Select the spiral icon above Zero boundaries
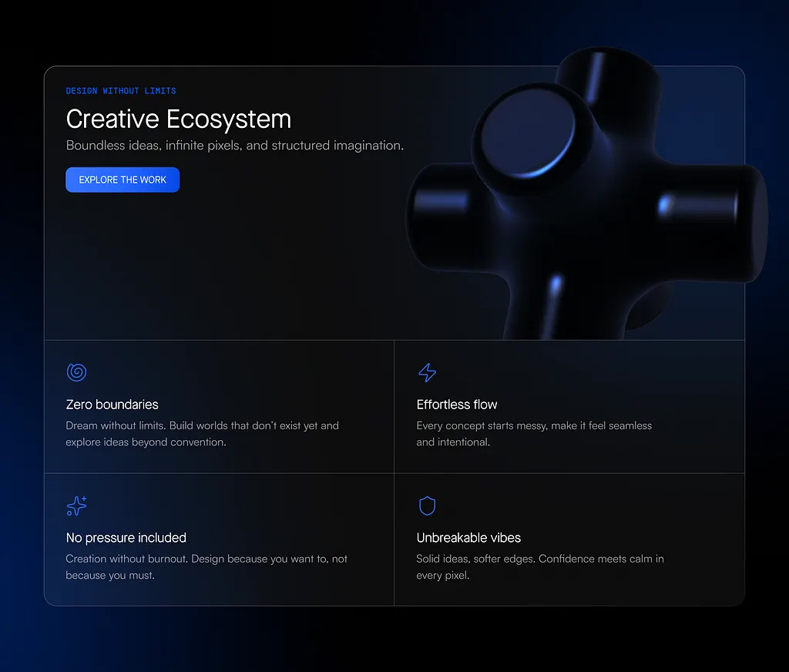789x672 pixels. [76, 372]
